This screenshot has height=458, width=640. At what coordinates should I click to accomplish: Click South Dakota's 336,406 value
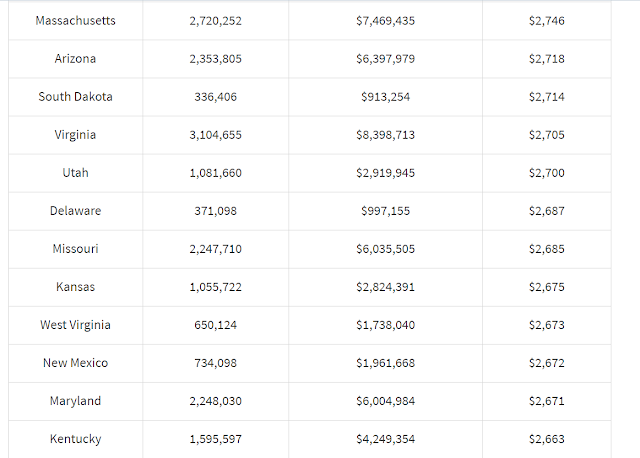215,97
